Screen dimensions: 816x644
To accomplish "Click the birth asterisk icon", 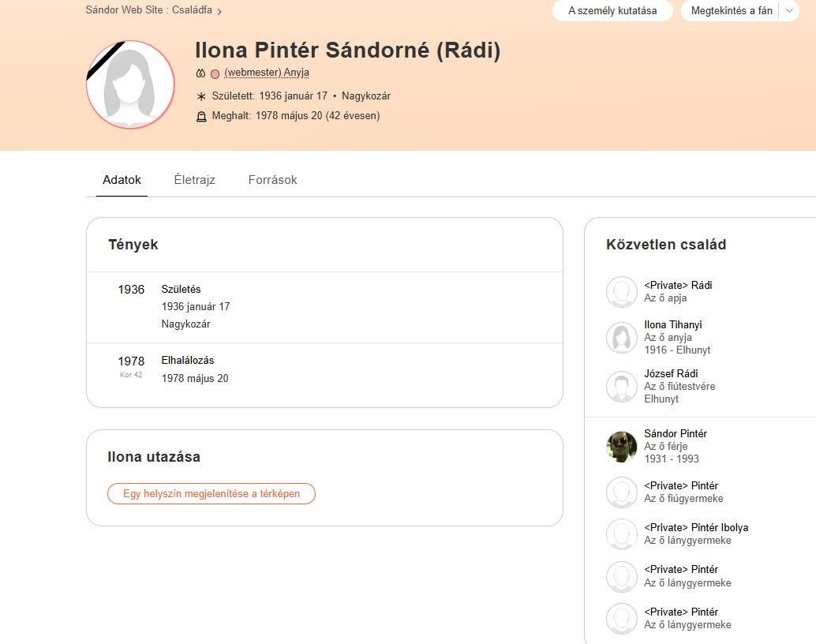I will [x=200, y=96].
